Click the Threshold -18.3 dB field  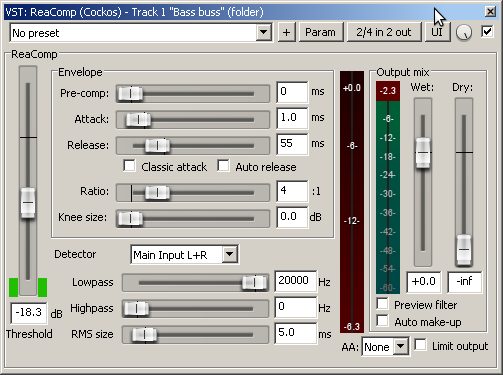(x=29, y=313)
